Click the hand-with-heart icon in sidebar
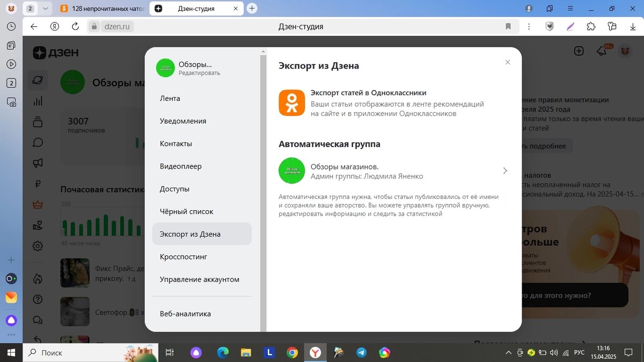 coord(38,225)
